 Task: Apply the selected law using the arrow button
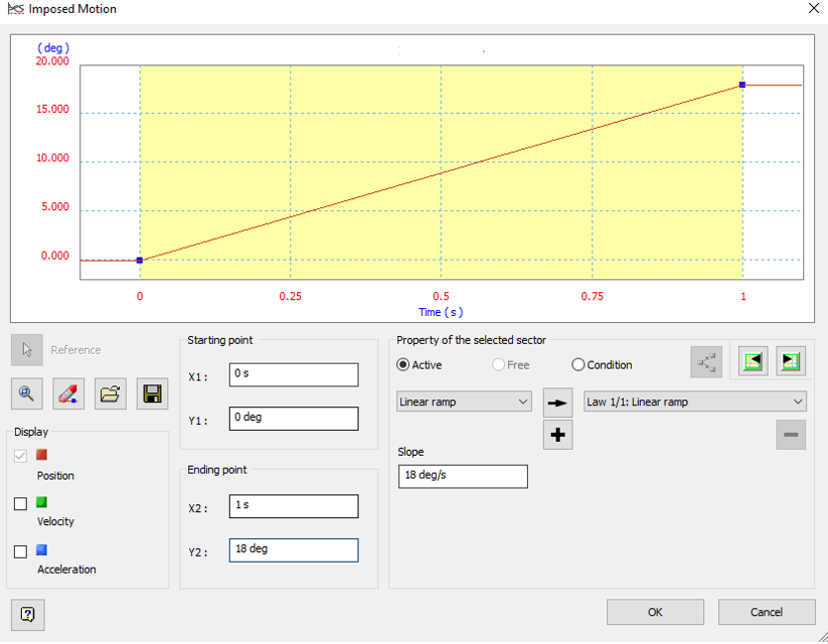558,401
